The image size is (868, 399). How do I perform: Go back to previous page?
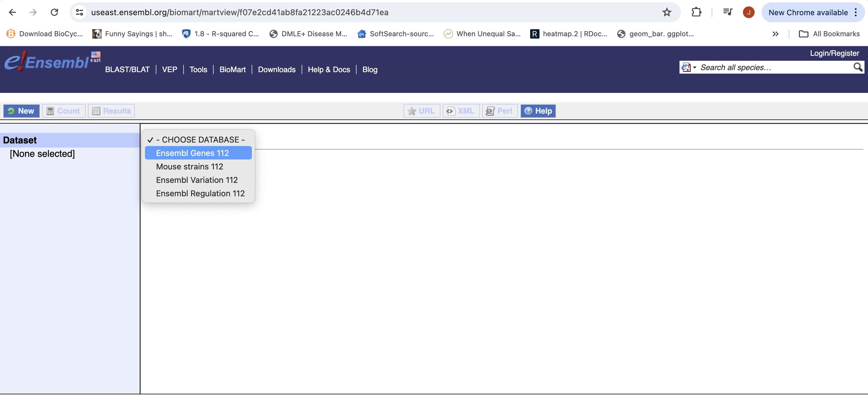point(13,13)
